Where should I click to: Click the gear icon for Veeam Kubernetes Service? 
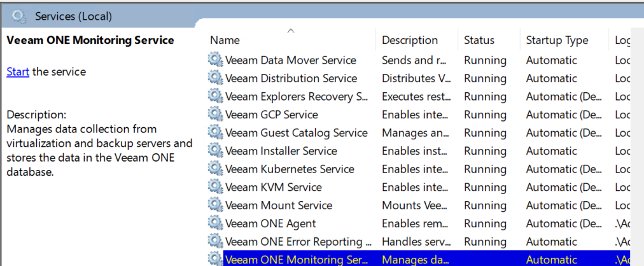[x=215, y=169]
